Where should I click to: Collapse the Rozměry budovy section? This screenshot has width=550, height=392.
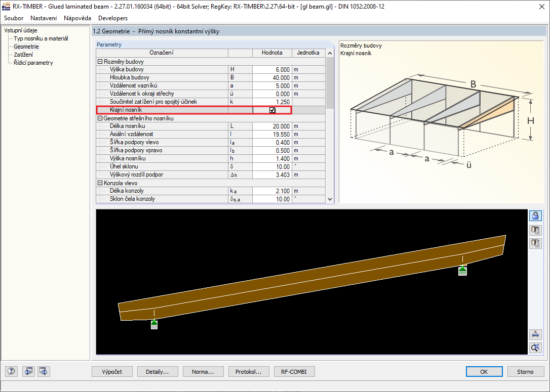[x=99, y=61]
